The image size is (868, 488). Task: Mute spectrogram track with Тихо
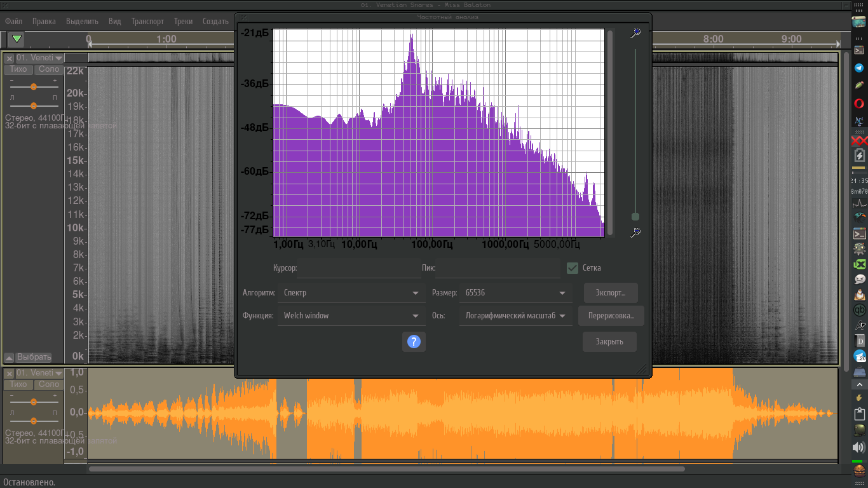[18, 69]
